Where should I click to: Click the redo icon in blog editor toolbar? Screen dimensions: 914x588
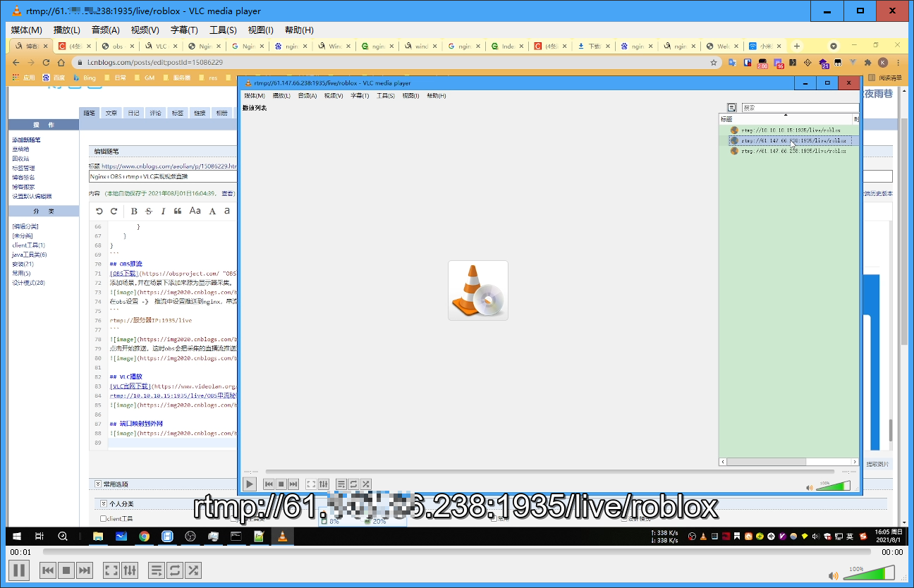(x=114, y=211)
